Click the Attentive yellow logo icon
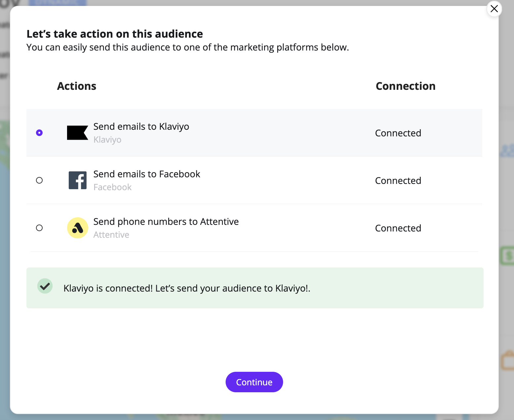The height and width of the screenshot is (420, 514). tap(78, 228)
